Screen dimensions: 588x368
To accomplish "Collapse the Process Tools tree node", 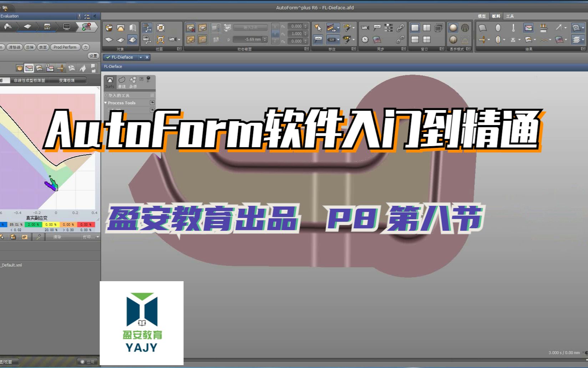I will point(106,103).
